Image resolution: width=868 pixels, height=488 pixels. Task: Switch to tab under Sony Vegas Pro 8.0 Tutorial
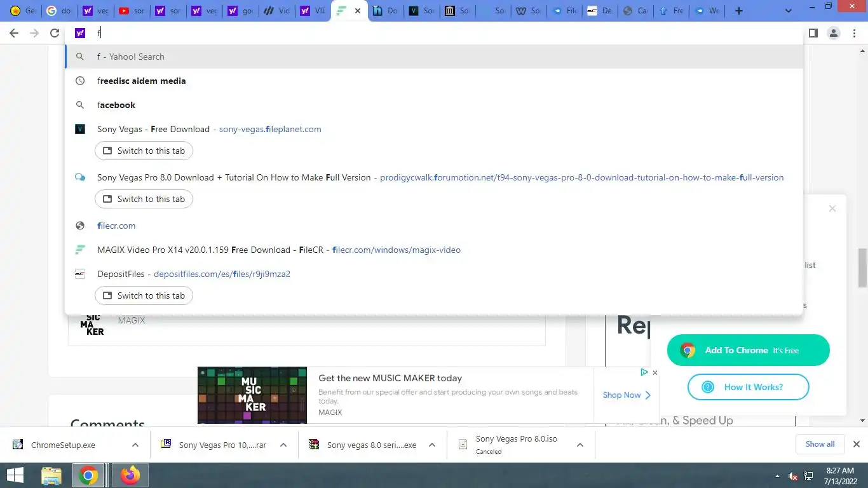[x=144, y=199]
